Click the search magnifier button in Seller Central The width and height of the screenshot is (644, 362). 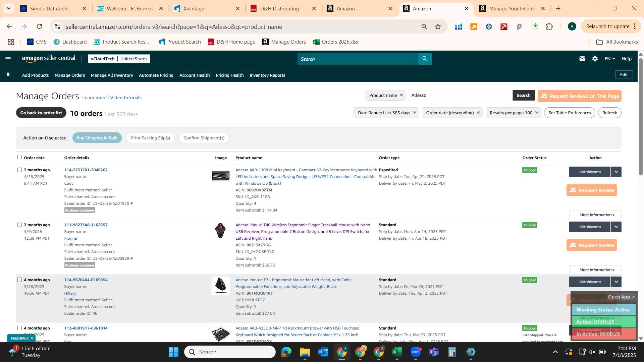tap(425, 59)
